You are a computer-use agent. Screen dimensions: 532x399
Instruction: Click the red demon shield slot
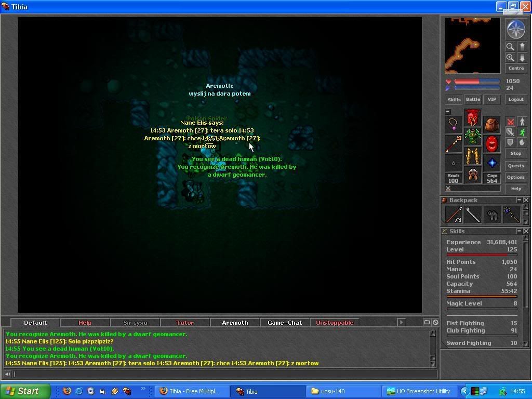tap(491, 143)
